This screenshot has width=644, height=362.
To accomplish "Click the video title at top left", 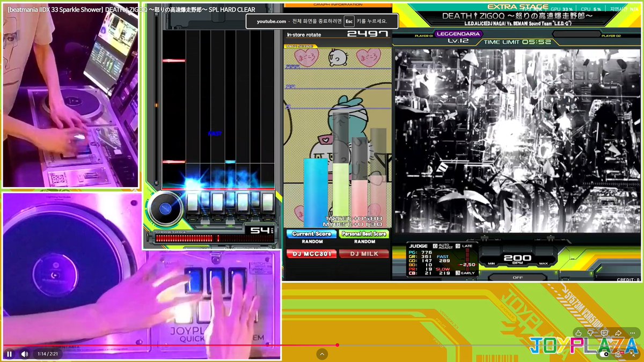I will 131,10.
